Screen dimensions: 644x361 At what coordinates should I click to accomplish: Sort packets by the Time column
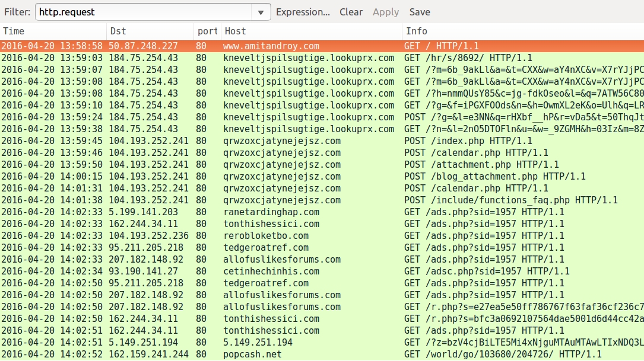pyautogui.click(x=53, y=31)
